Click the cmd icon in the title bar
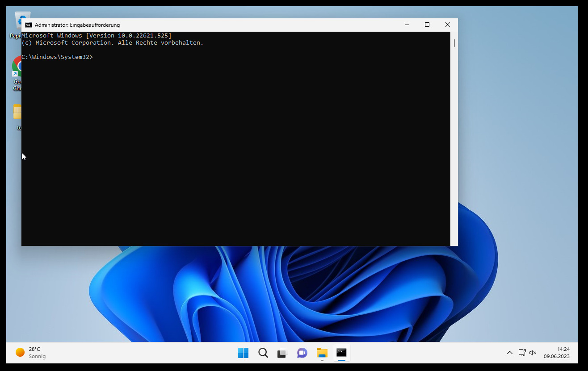Viewport: 588px width, 371px height. click(29, 25)
